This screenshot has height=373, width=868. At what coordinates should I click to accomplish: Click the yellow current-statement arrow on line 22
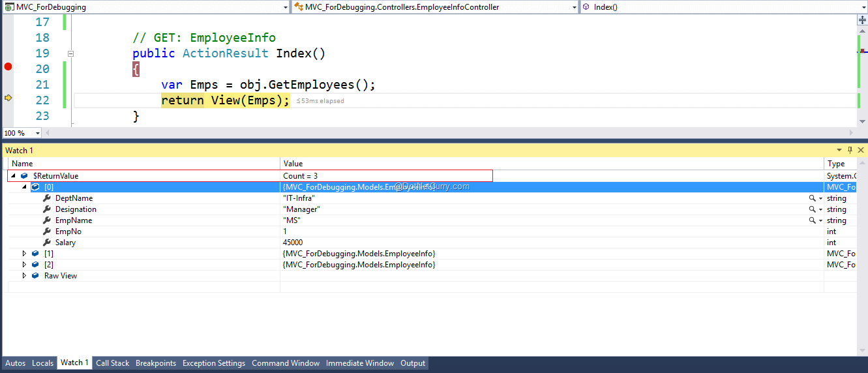[8, 98]
